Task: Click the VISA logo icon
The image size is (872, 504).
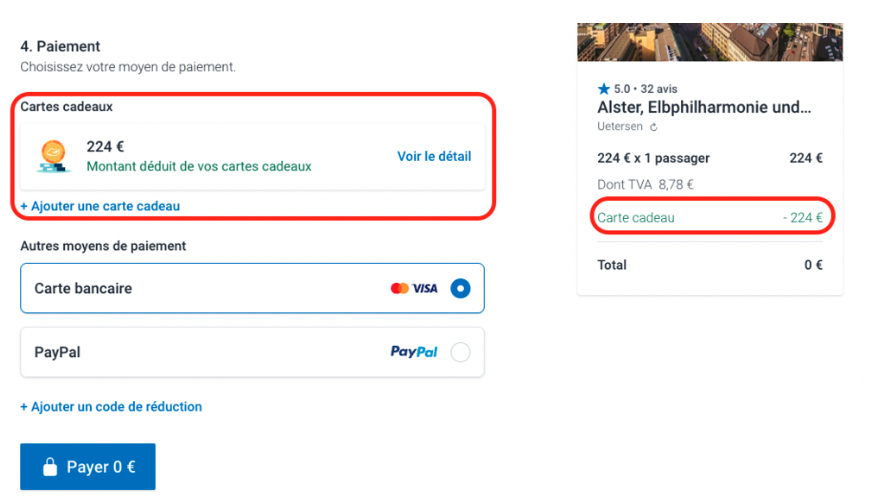Action: click(425, 288)
